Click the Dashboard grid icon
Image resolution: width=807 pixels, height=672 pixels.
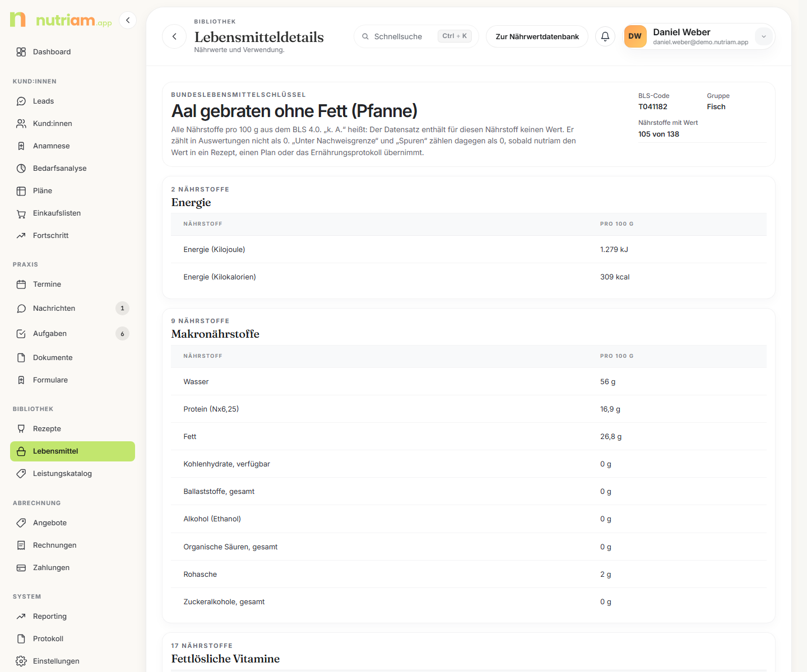click(x=21, y=52)
